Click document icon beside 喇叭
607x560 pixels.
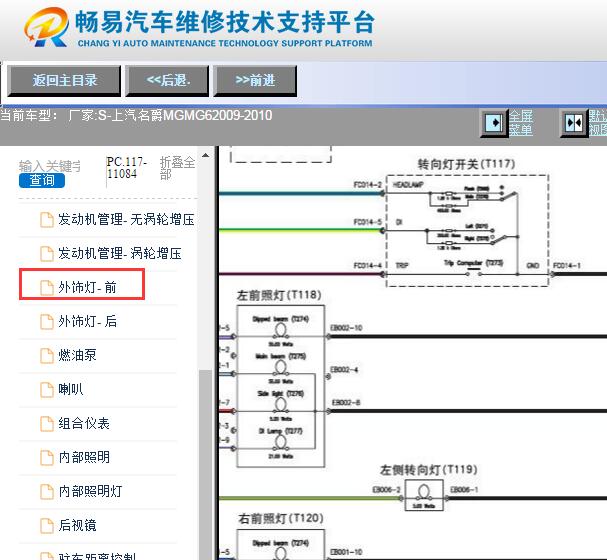click(47, 390)
